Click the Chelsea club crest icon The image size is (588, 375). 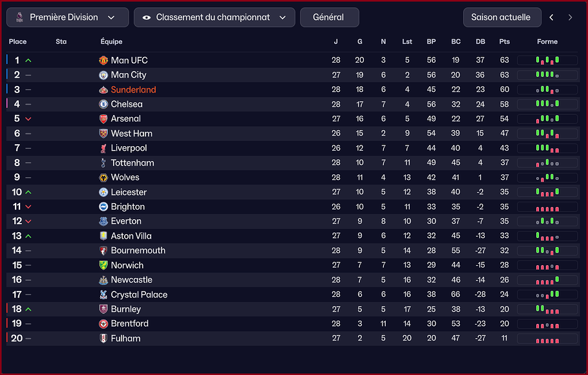[x=103, y=104]
